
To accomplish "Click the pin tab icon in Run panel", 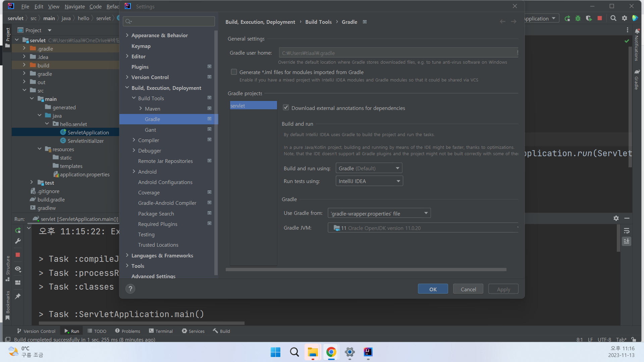I will (x=18, y=296).
